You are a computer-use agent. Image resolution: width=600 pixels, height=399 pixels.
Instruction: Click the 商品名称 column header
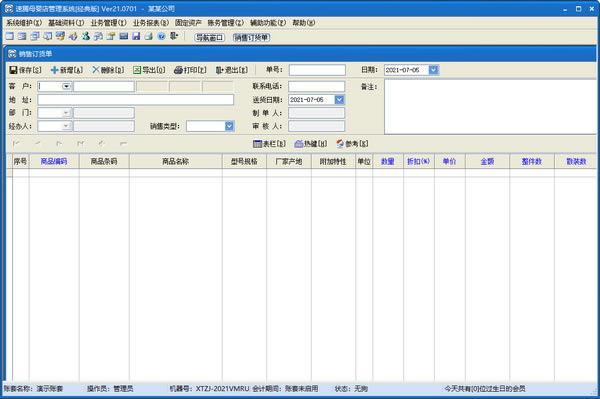176,161
